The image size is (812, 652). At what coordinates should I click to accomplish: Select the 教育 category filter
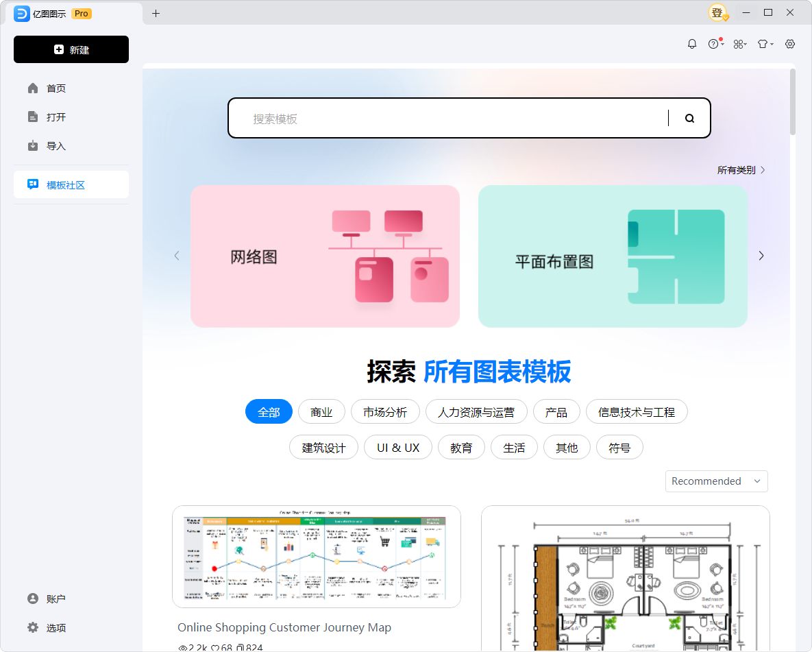461,448
